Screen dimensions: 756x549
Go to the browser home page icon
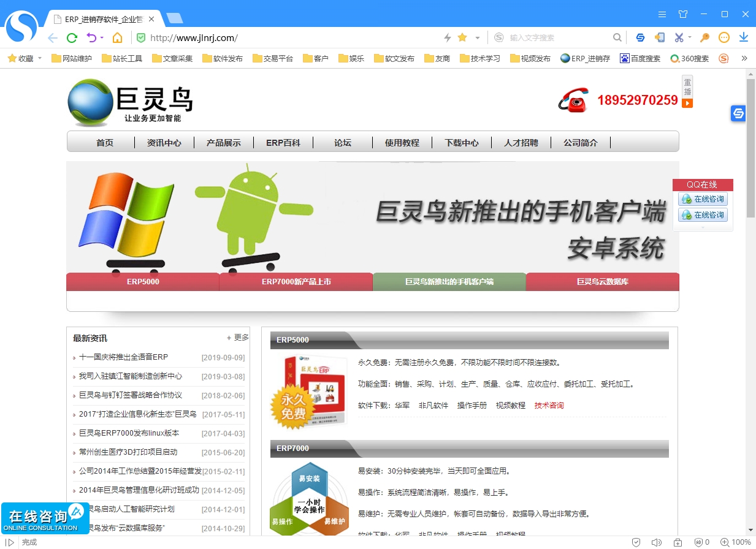117,38
